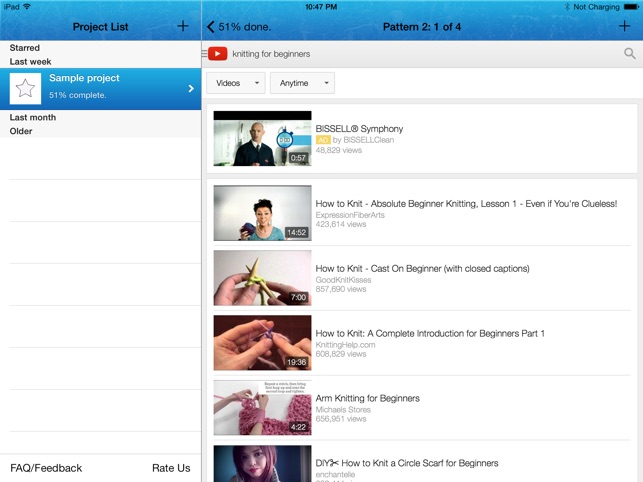643x482 pixels.
Task: Open the Cast On Beginner video thumbnail
Action: pos(262,278)
